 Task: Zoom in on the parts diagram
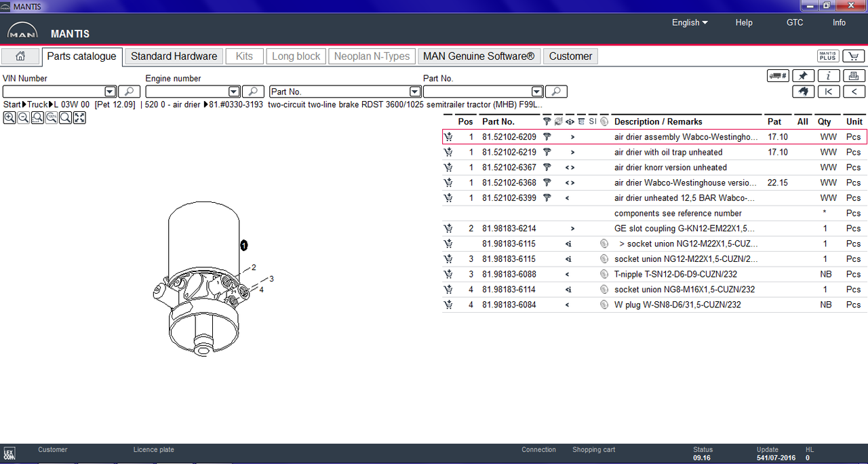point(9,118)
